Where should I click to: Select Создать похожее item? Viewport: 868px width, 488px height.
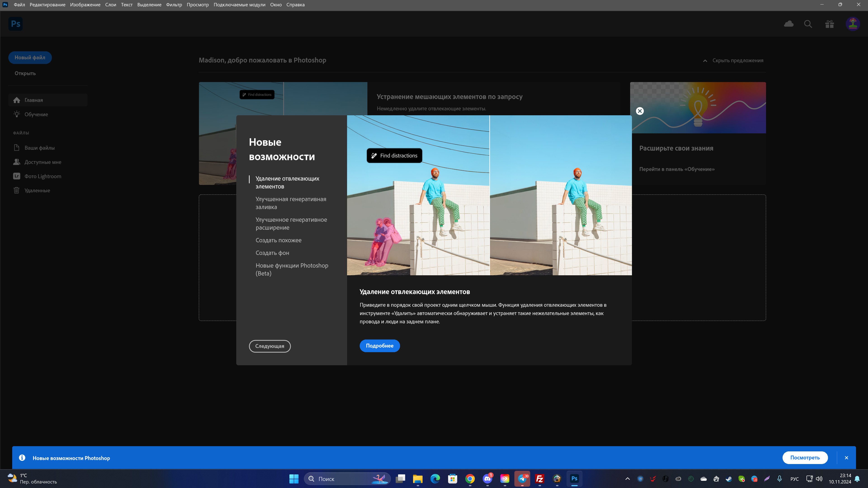[278, 240]
